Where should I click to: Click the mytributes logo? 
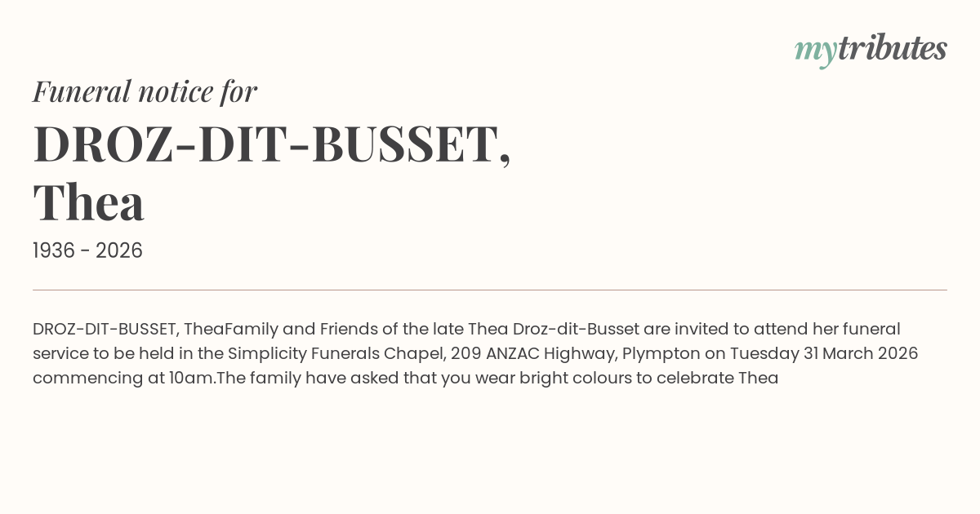click(871, 49)
